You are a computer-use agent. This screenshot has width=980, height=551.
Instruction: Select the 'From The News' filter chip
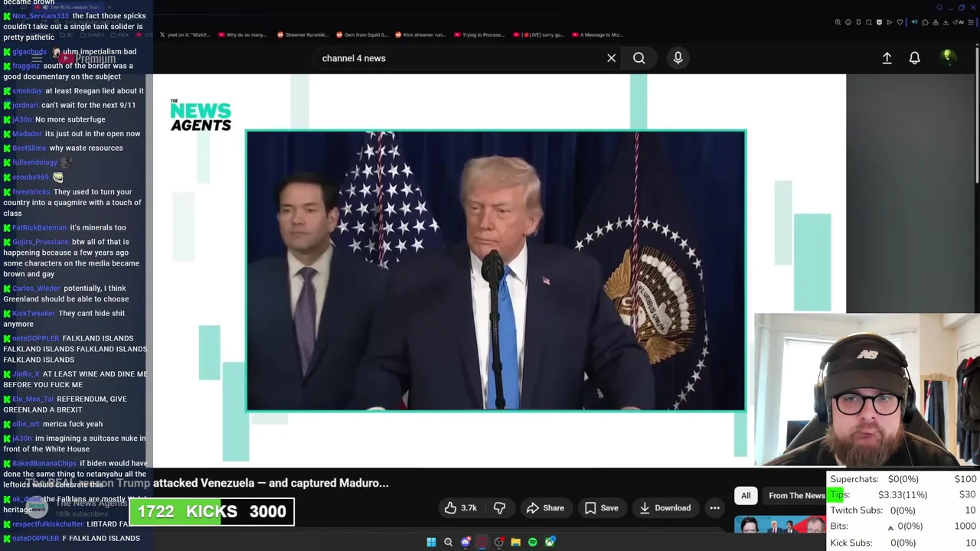point(796,495)
